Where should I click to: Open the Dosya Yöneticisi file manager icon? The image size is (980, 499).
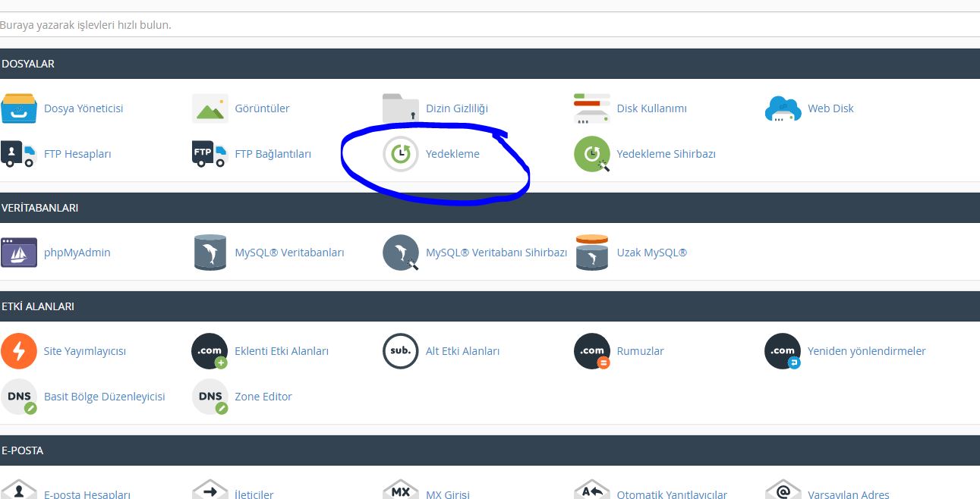pos(19,108)
